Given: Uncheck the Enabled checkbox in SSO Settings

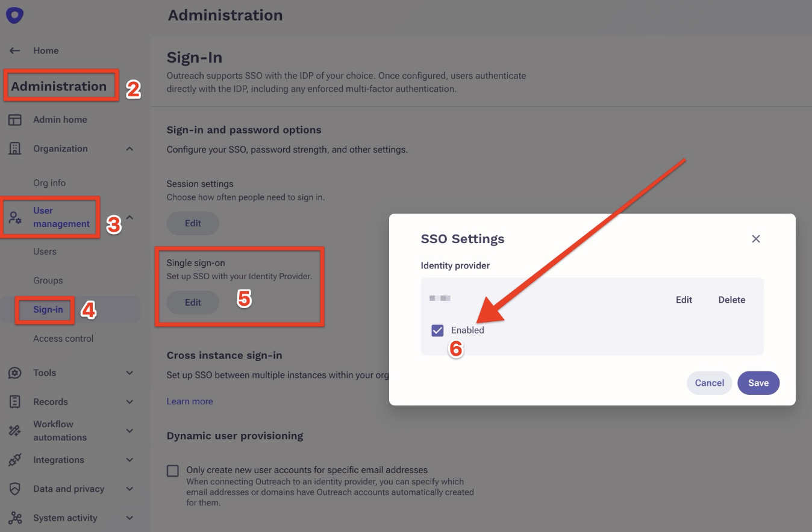Looking at the screenshot, I should 438,330.
